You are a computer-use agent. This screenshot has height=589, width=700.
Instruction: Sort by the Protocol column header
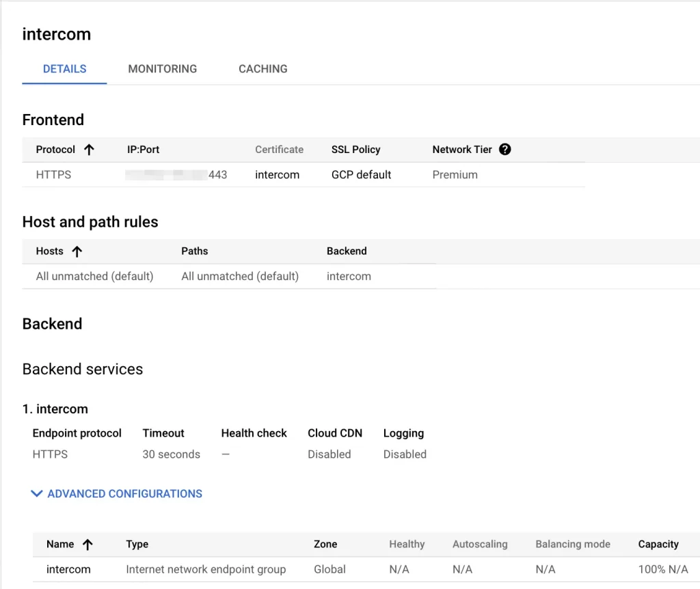coord(55,150)
